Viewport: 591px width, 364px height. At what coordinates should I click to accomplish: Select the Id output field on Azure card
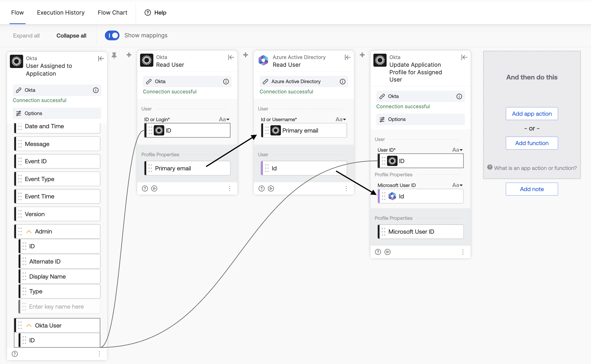point(304,168)
